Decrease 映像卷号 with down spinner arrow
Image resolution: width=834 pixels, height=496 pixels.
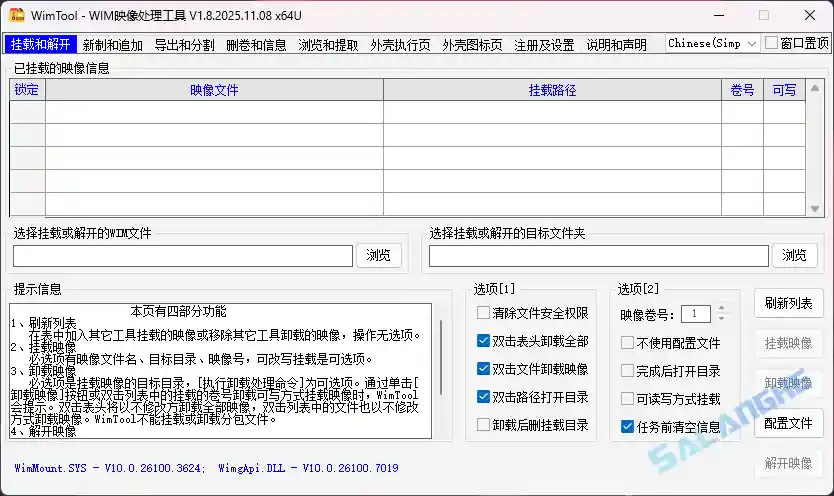721,318
